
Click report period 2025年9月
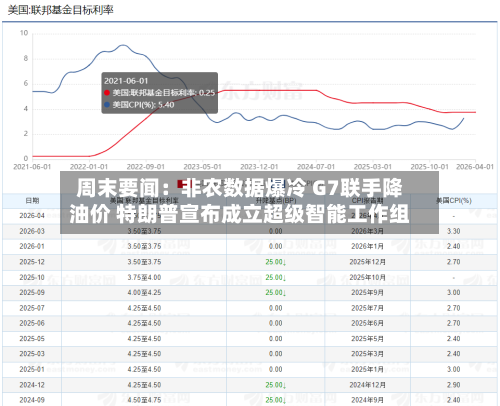click(x=367, y=293)
